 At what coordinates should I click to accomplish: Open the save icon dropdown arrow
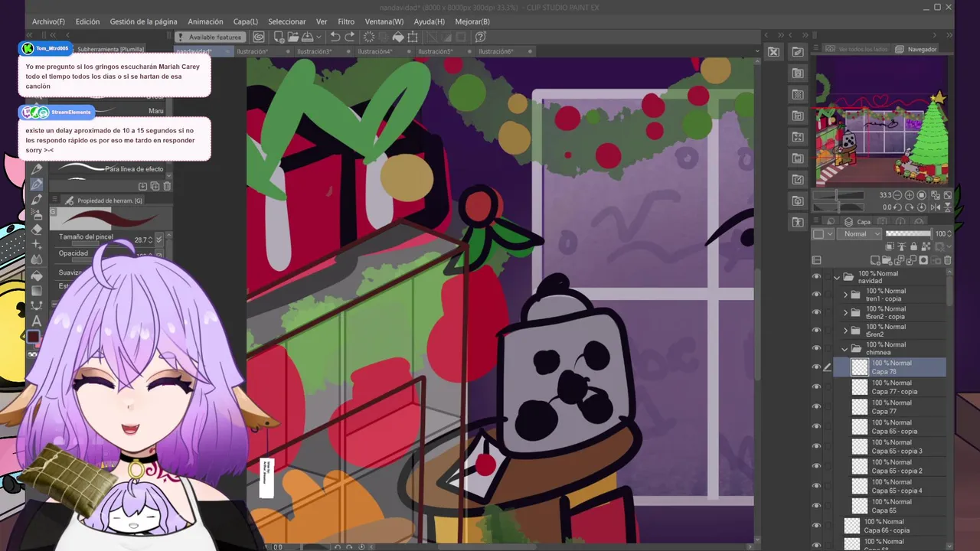318,37
